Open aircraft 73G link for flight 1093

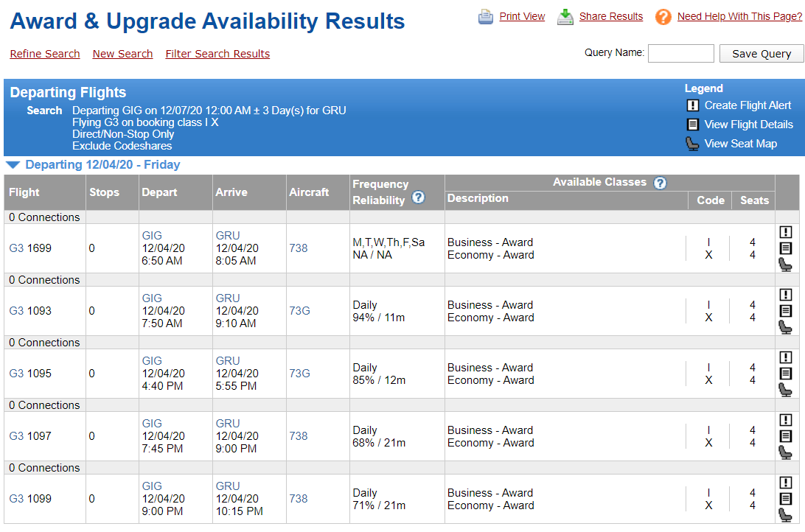click(299, 311)
